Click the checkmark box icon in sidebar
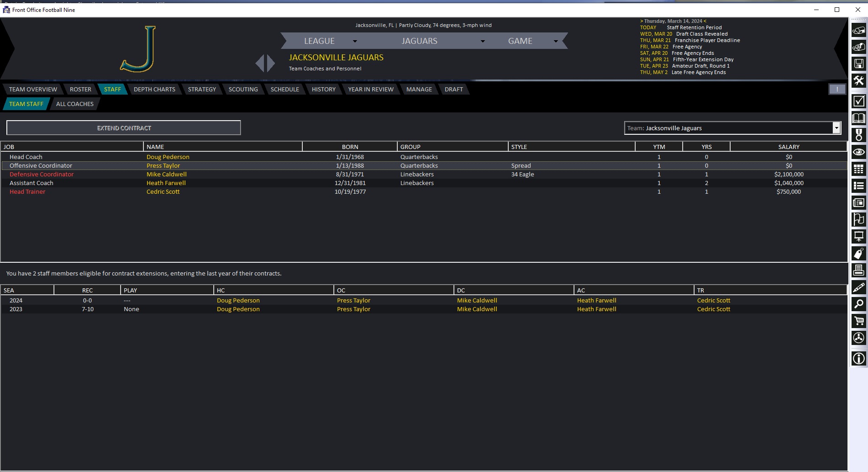Viewport: 868px width, 472px height. tap(858, 101)
